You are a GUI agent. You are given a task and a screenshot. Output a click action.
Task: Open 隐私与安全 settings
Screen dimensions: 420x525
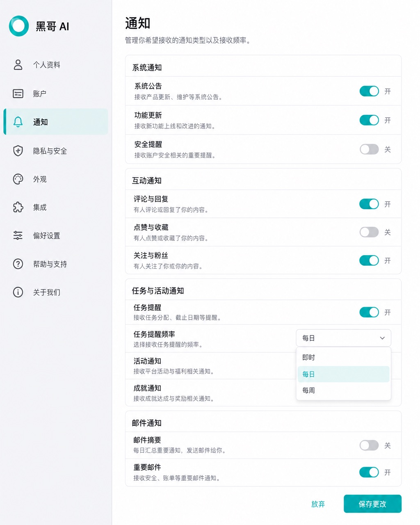tap(56, 151)
